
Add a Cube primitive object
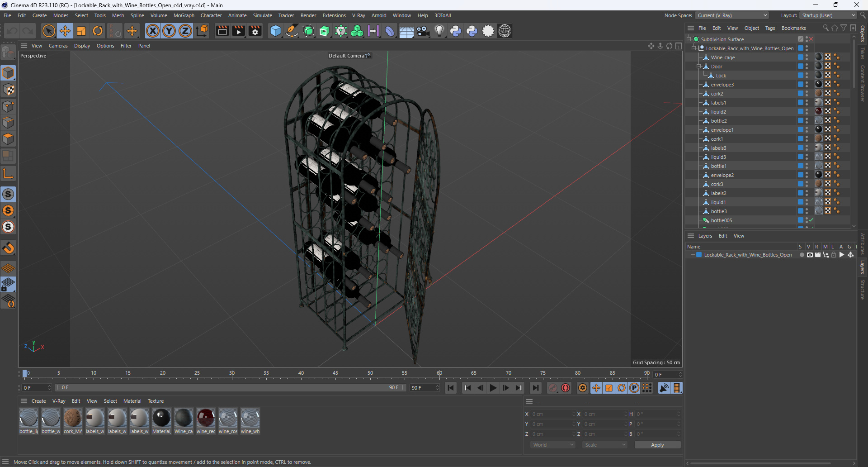click(x=275, y=31)
